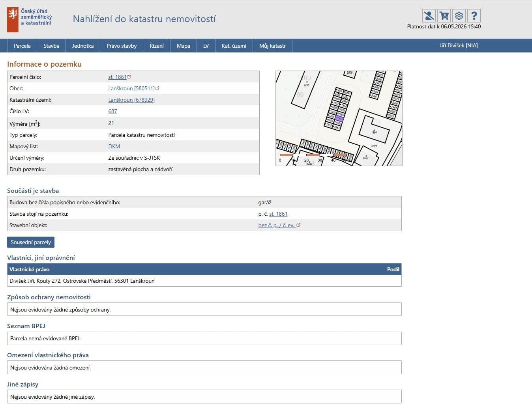Follow the Lanškroun [678929] cadastral area link

[x=131, y=100]
